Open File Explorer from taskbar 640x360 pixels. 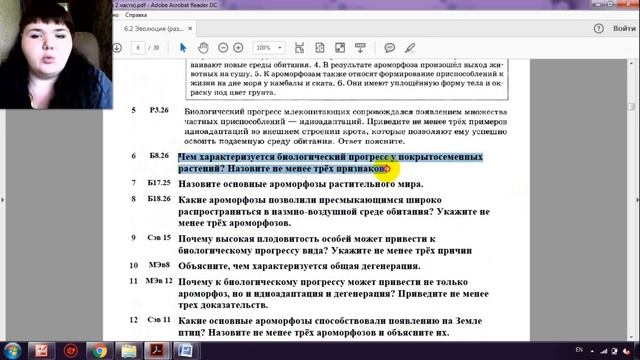(129, 351)
